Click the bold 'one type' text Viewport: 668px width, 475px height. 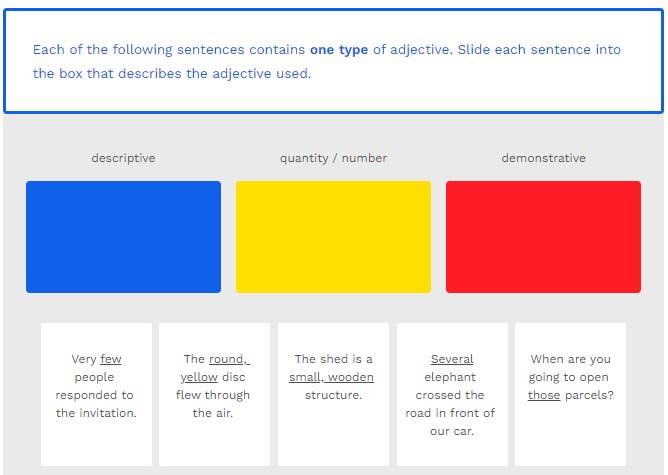[x=338, y=50]
